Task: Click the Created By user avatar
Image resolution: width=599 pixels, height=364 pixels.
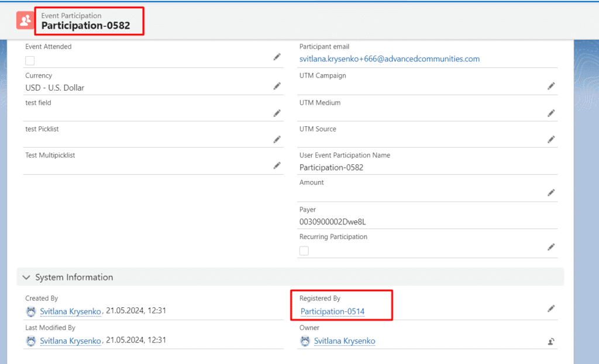Action: coord(31,311)
